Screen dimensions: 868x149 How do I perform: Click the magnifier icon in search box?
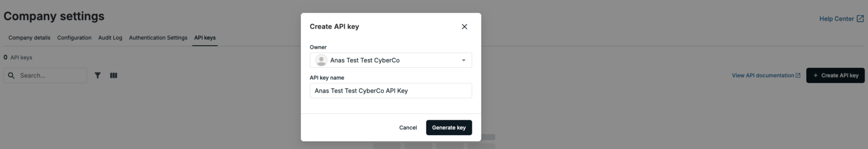tap(11, 76)
